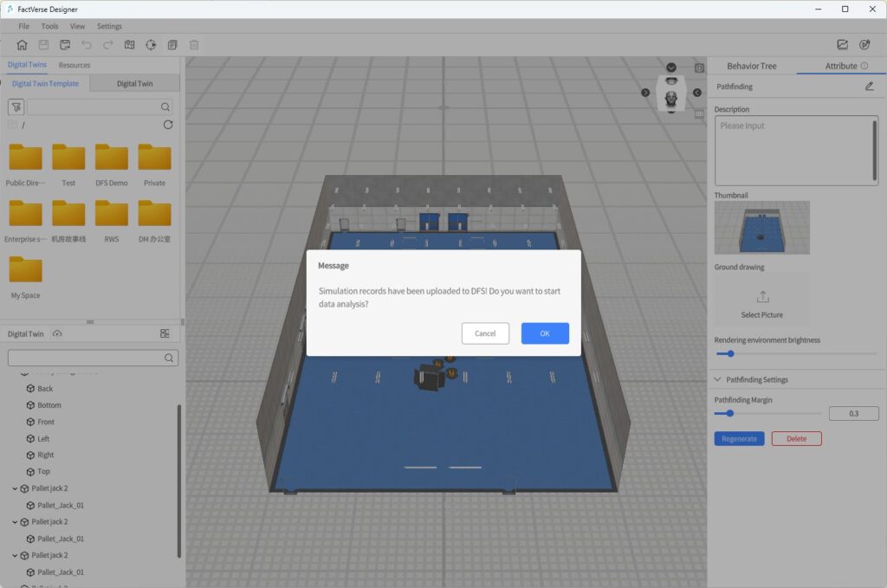Click the layout icon in the Digital Twin panel
The image size is (887, 588).
pyautogui.click(x=165, y=333)
